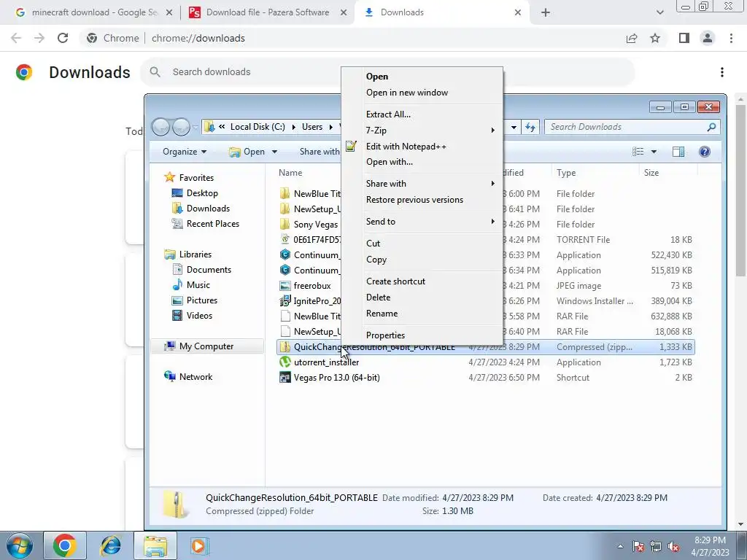Click Internet Explorer taskbar icon
Screen dimensions: 747x560
111,545
